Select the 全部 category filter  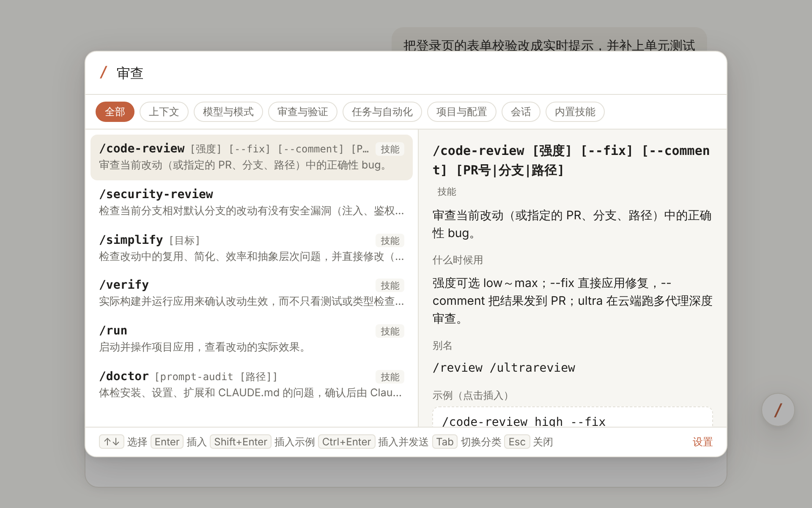coord(115,112)
